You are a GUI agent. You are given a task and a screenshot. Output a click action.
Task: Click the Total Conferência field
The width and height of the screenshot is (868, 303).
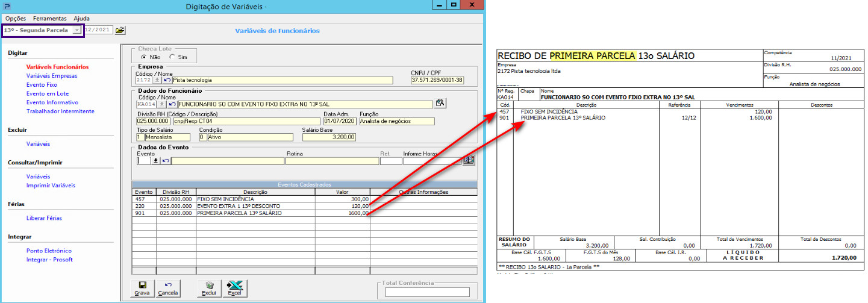coord(428,292)
